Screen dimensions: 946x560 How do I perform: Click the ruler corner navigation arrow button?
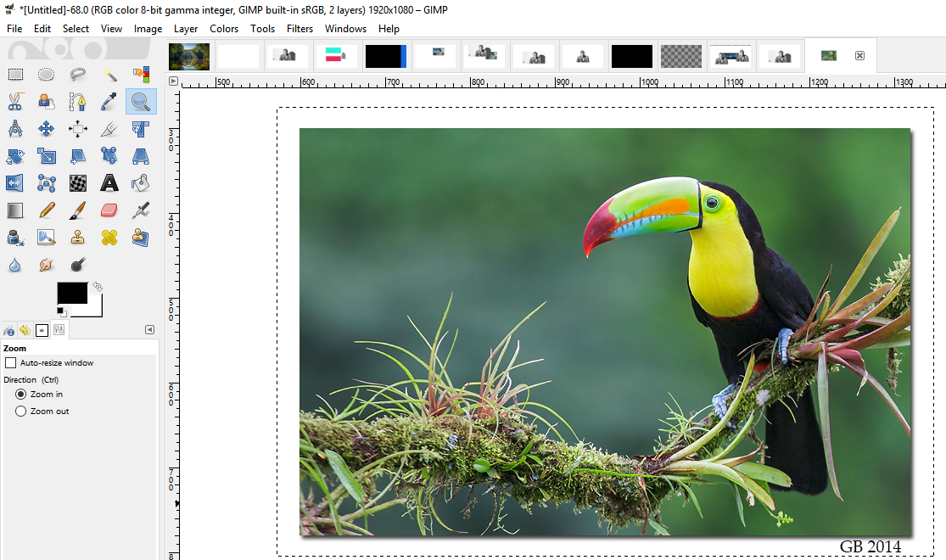[x=173, y=81]
